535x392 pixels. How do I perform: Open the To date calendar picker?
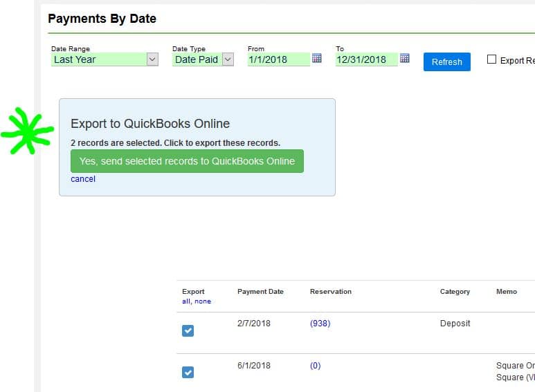405,59
